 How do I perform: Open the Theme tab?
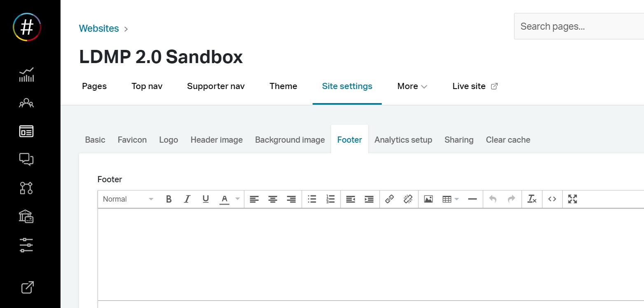tap(283, 86)
